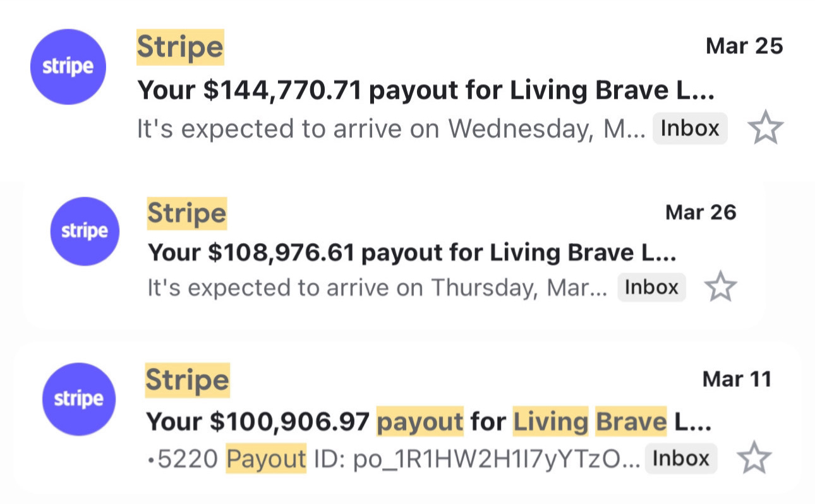Click the preview text mentioning Thursday arrival
This screenshot has width=815, height=504.
point(377,287)
